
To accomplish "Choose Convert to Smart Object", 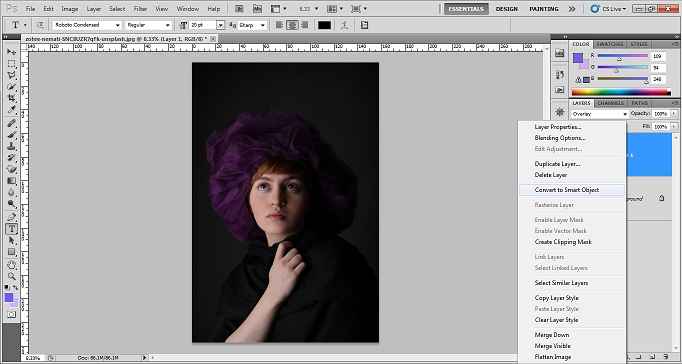I will (x=572, y=190).
